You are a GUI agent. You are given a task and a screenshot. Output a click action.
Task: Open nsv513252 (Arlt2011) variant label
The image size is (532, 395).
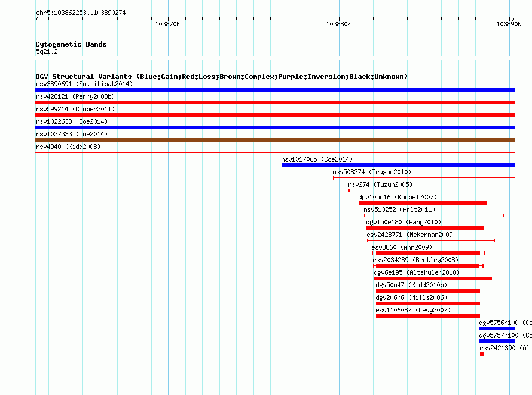[x=399, y=209]
